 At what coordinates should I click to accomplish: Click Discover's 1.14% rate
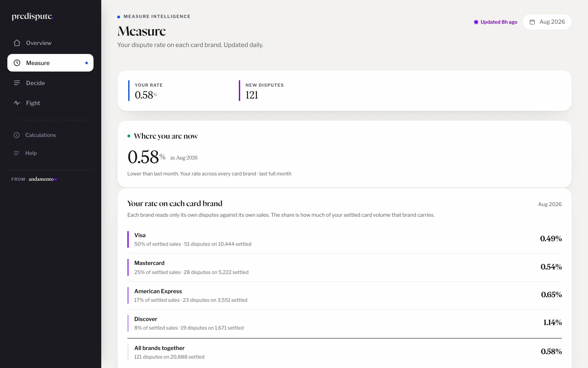[552, 322]
